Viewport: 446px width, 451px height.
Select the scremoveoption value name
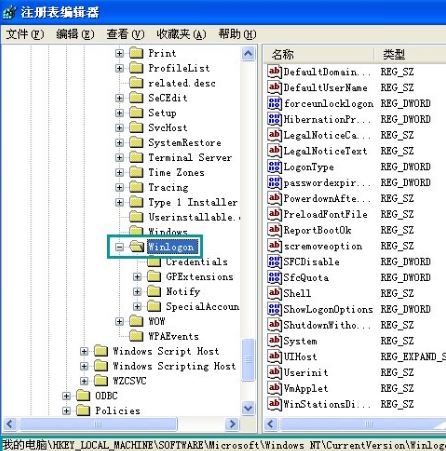point(323,246)
